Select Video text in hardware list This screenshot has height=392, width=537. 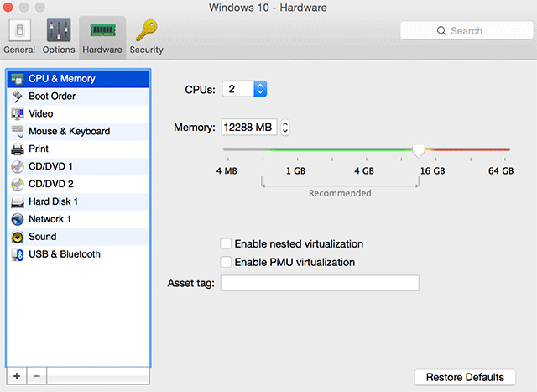(x=41, y=114)
